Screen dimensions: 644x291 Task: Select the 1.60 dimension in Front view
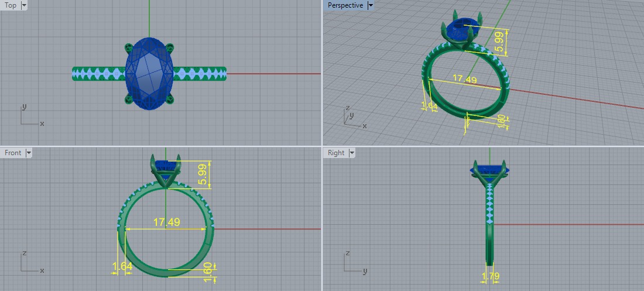(x=208, y=273)
